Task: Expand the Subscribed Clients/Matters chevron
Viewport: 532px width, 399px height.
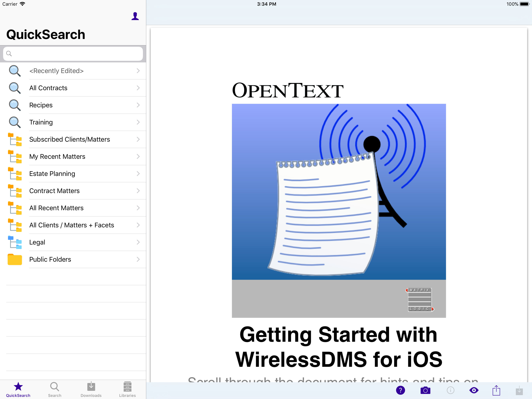Action: point(138,139)
